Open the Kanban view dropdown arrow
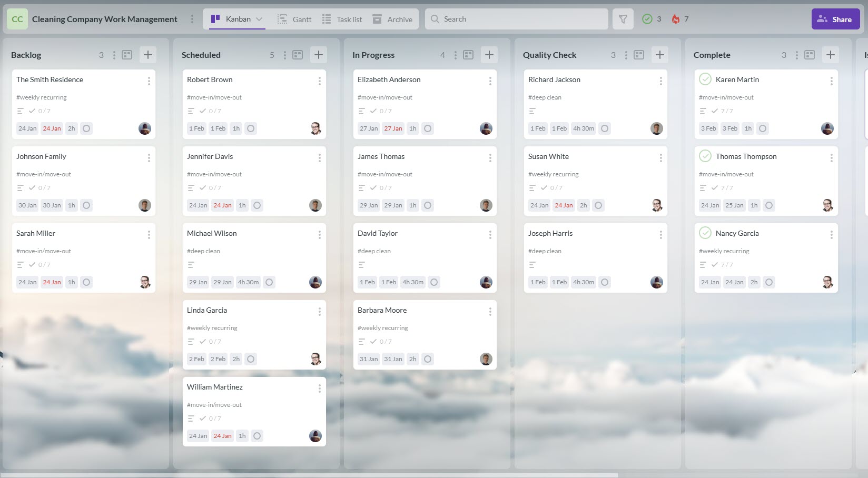Screen dimensions: 868x478 260,19
